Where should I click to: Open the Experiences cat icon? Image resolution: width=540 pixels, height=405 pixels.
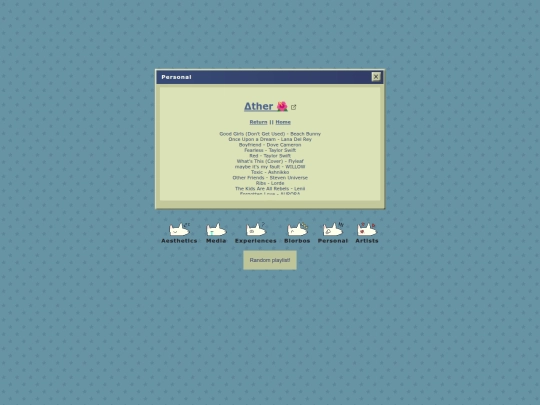click(x=256, y=230)
